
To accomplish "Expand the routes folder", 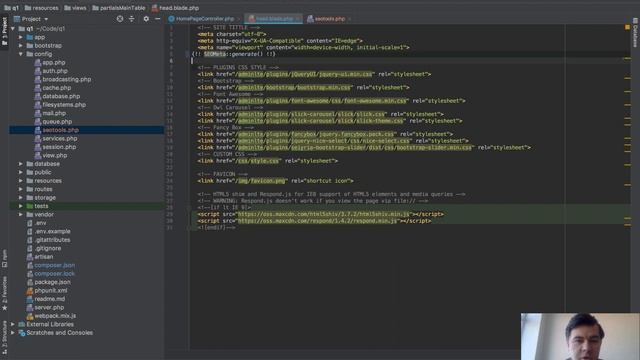I will pyautogui.click(x=20, y=189).
